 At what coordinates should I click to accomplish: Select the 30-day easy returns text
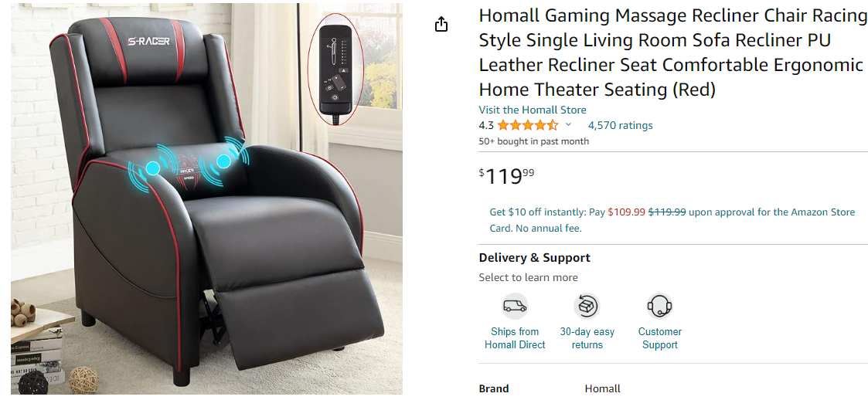tap(587, 338)
